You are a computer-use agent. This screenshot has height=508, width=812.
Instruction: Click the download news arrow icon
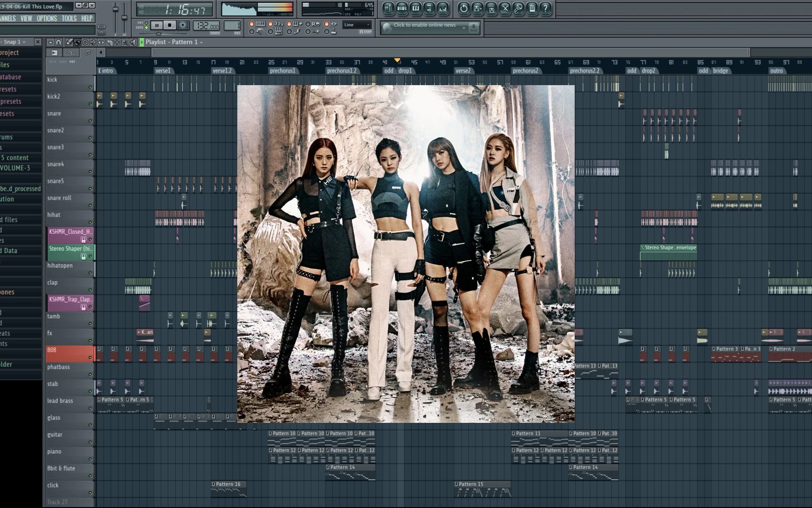click(x=474, y=27)
